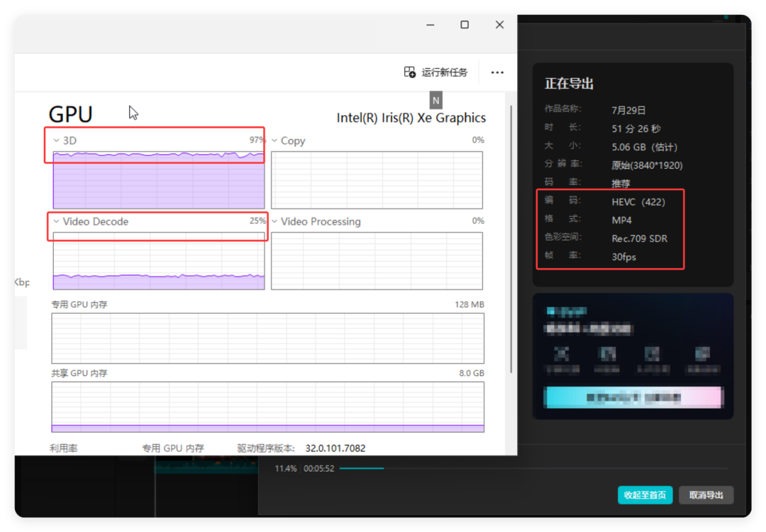Click the 取消导出 cancel export button
This screenshot has width=766, height=532.
(x=706, y=495)
